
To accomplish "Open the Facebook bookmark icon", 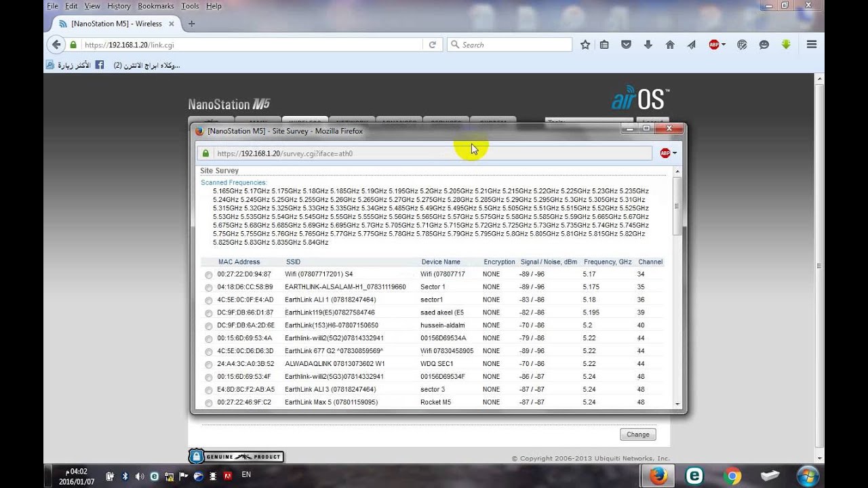I will (99, 65).
